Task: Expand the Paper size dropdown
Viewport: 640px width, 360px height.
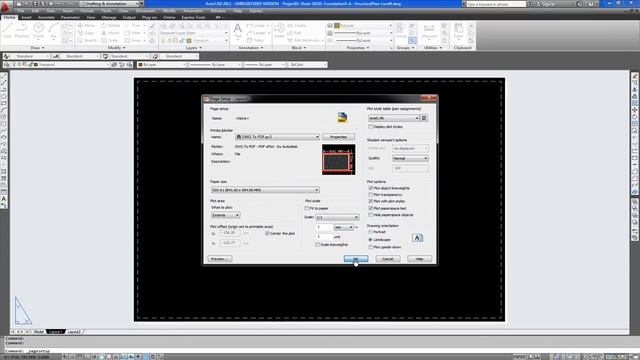Action: click(265, 190)
